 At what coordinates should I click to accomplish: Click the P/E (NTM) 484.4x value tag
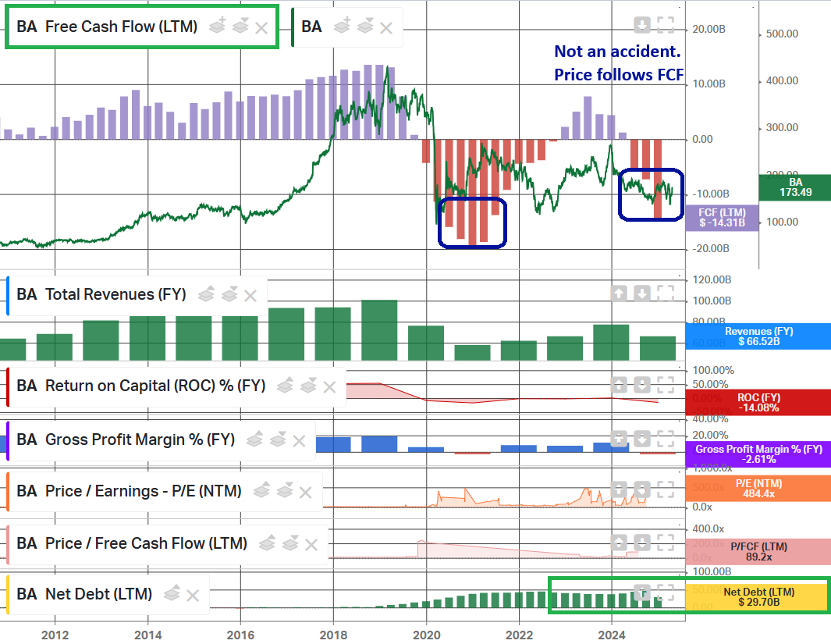tap(758, 489)
